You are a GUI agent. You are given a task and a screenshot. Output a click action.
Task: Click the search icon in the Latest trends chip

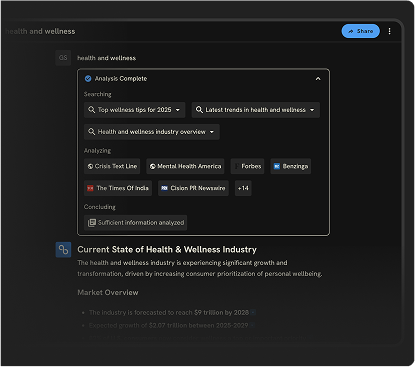click(x=199, y=110)
